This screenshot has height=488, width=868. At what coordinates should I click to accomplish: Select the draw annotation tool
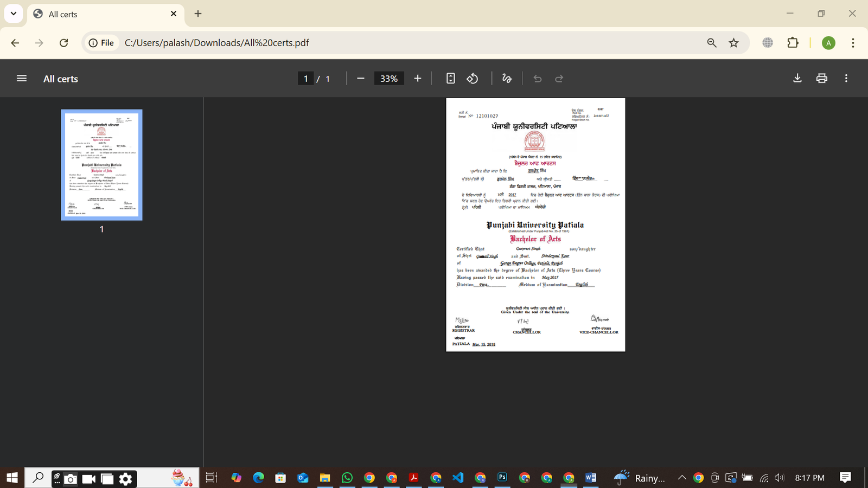[x=507, y=79]
